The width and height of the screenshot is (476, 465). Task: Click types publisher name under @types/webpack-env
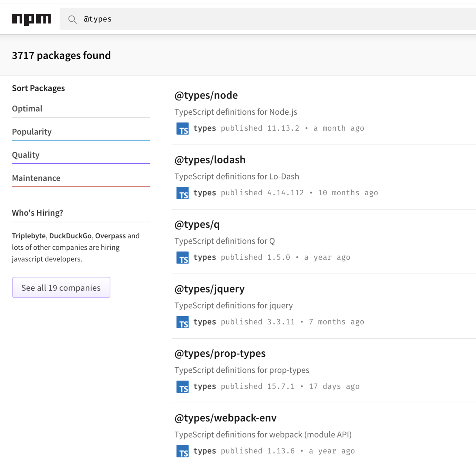click(205, 451)
